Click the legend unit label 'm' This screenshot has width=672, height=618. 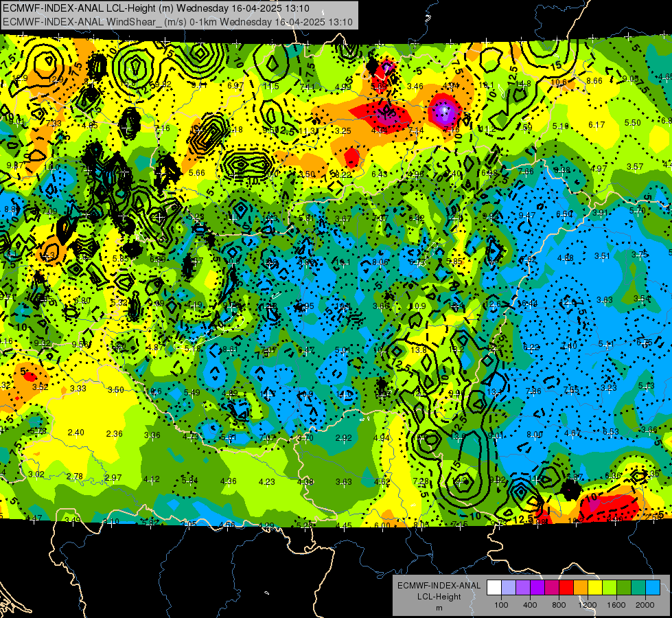click(439, 608)
